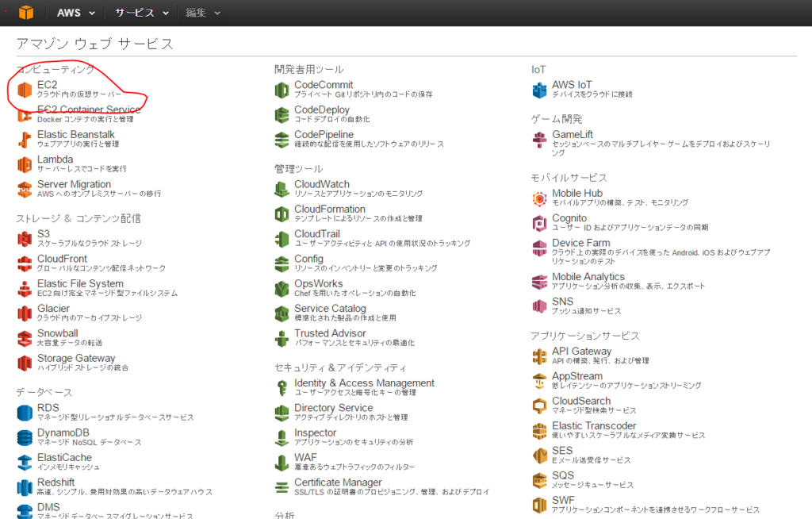This screenshot has width=812, height=519.
Task: Click the Inspector icon
Action: point(282,437)
